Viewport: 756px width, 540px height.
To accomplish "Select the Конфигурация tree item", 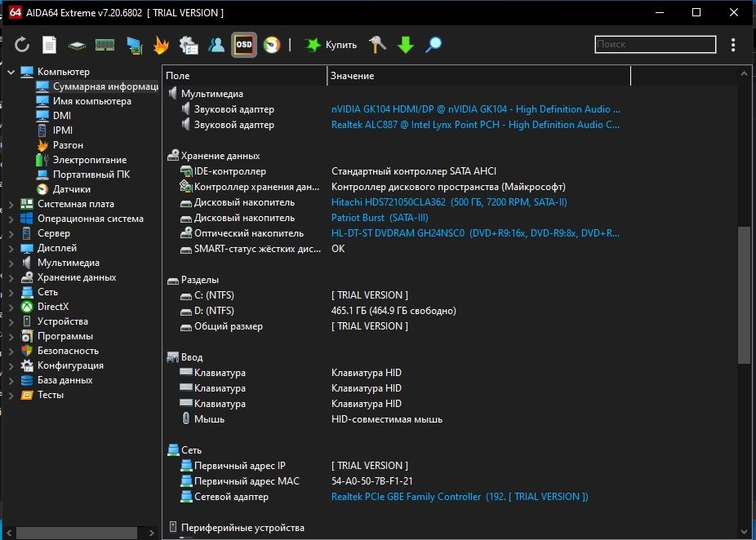I will tap(62, 365).
